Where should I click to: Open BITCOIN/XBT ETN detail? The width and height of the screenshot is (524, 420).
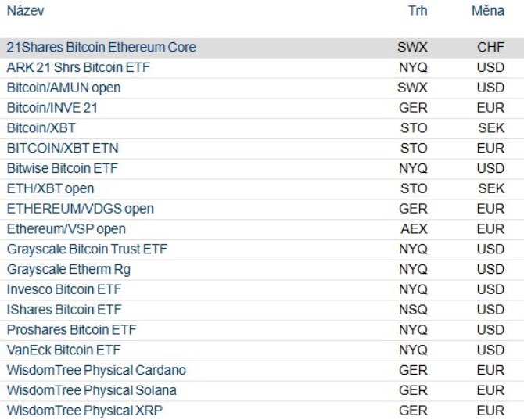pos(63,149)
